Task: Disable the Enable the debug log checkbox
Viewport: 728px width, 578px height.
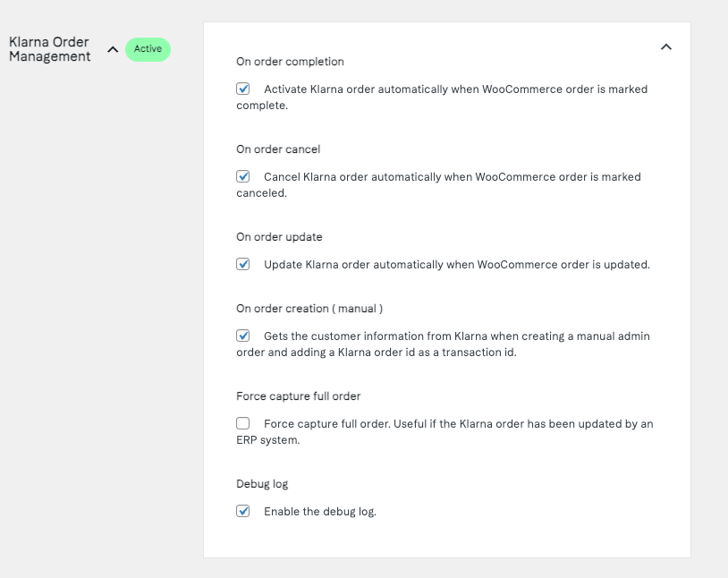Action: point(243,511)
